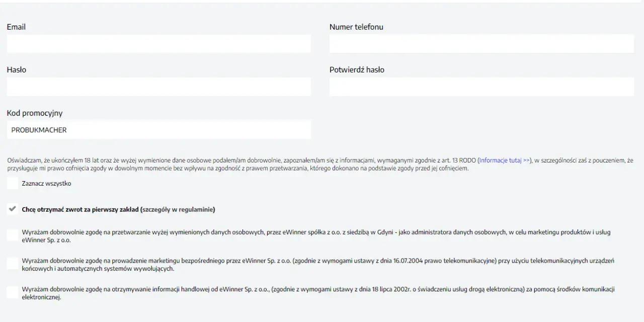The height and width of the screenshot is (322, 644).
Task: Focus the Numer telefonu input field
Action: 481,44
